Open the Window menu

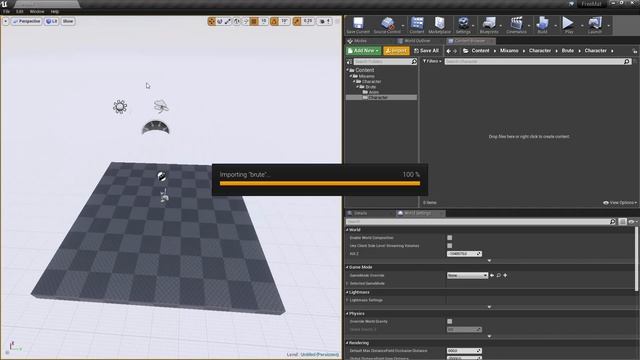37,12
